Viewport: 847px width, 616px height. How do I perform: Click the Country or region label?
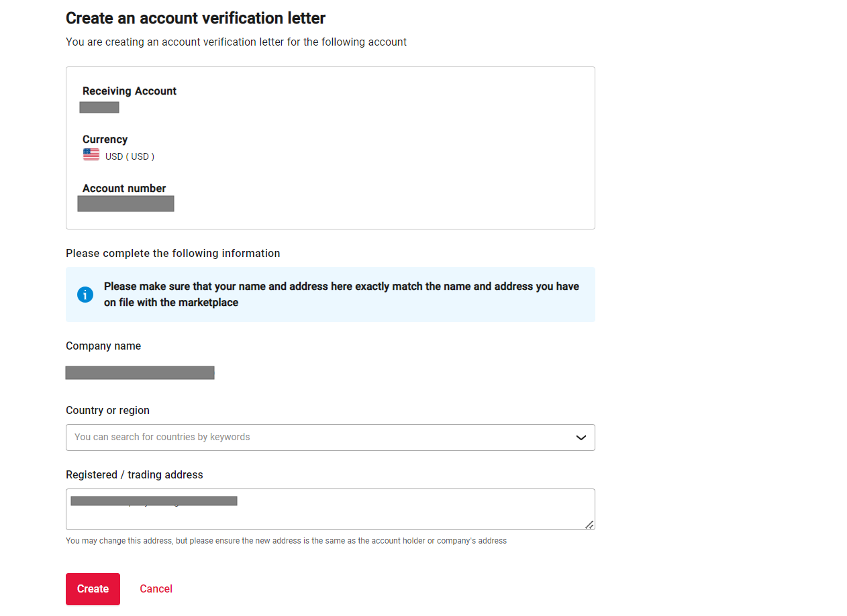pos(107,411)
